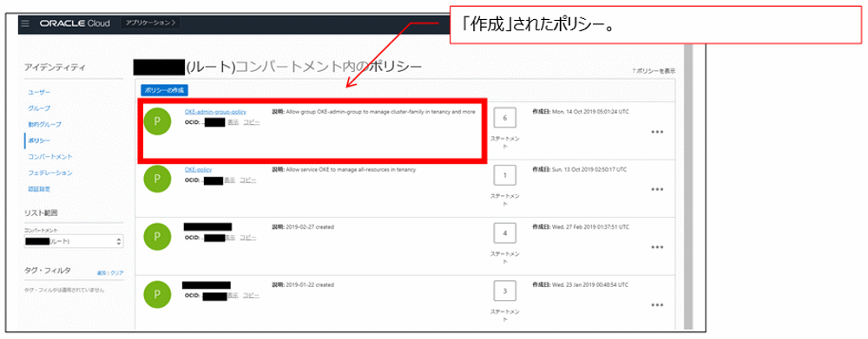Screen dimensions: 868x339
Task: Click クリア link in tag filter
Action: click(117, 273)
